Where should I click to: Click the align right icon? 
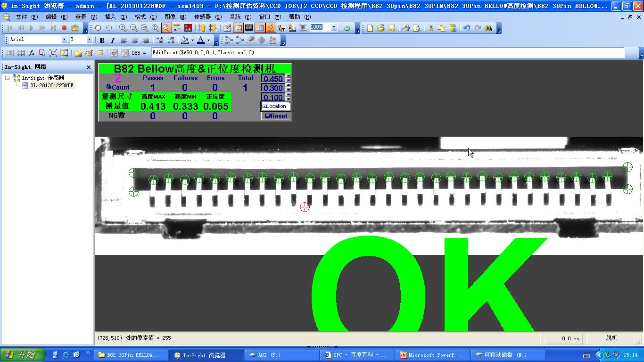pyautogui.click(x=145, y=40)
